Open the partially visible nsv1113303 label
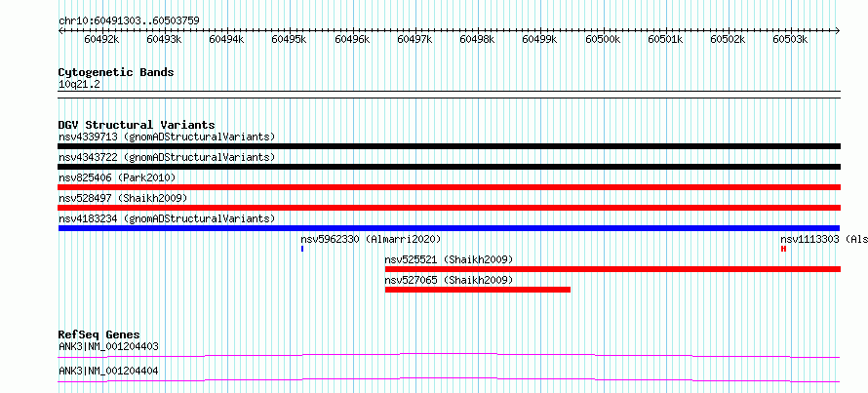Screen dimensions: 868x393 point(824,239)
